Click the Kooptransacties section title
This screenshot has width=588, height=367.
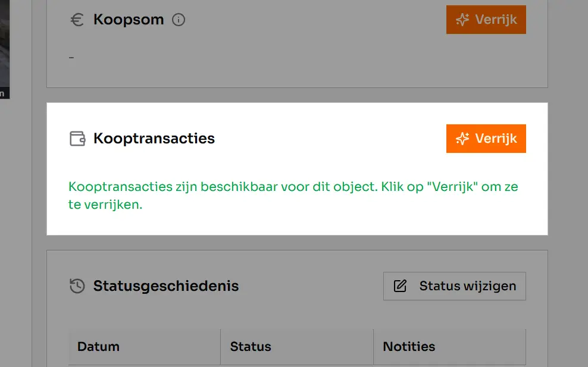pos(154,139)
